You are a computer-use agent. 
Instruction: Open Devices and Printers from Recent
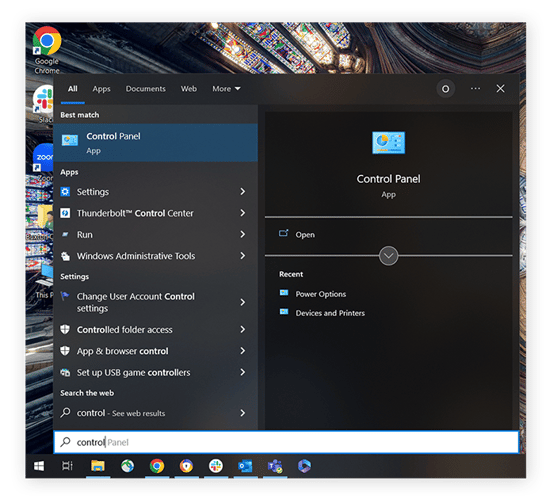point(330,313)
